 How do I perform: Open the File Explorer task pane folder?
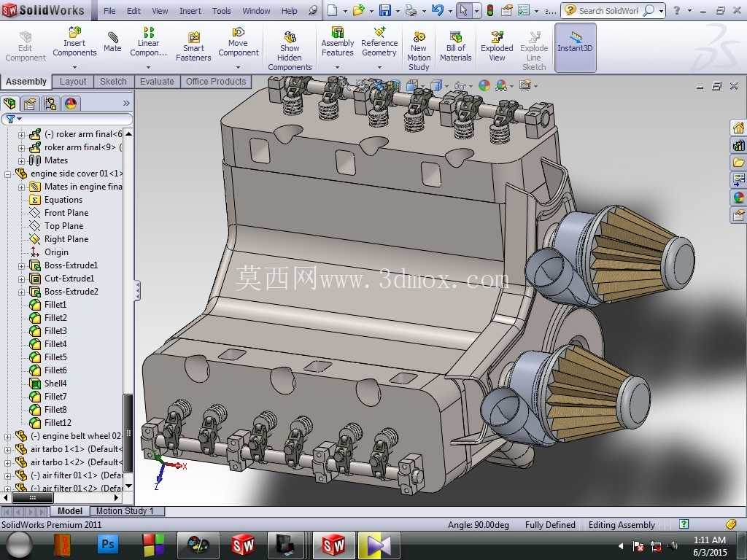738,163
